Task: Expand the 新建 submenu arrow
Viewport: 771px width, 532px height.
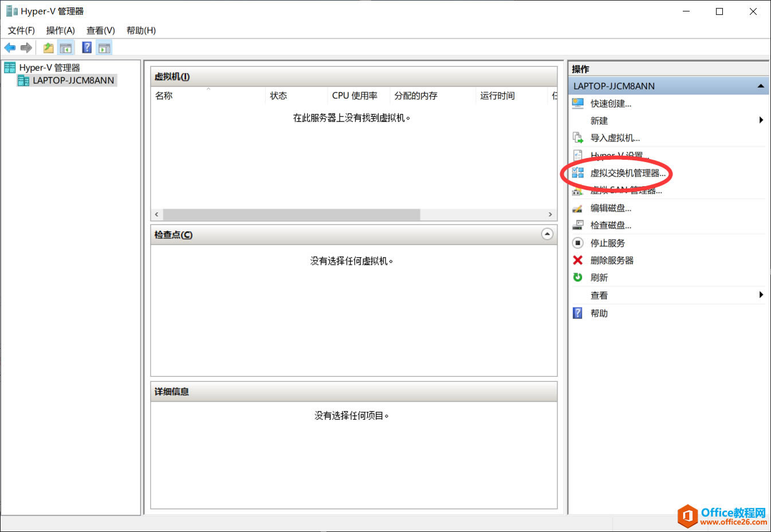Action: 761,120
